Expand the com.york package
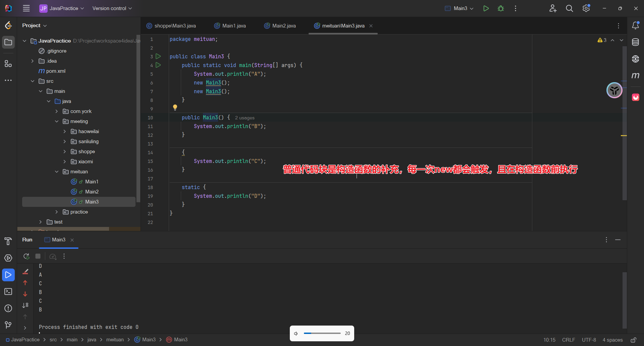 click(57, 111)
